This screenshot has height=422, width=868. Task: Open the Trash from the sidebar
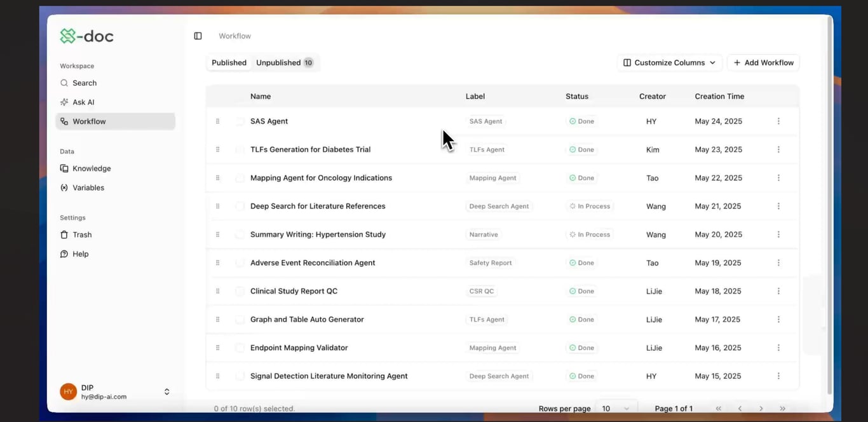(64, 235)
